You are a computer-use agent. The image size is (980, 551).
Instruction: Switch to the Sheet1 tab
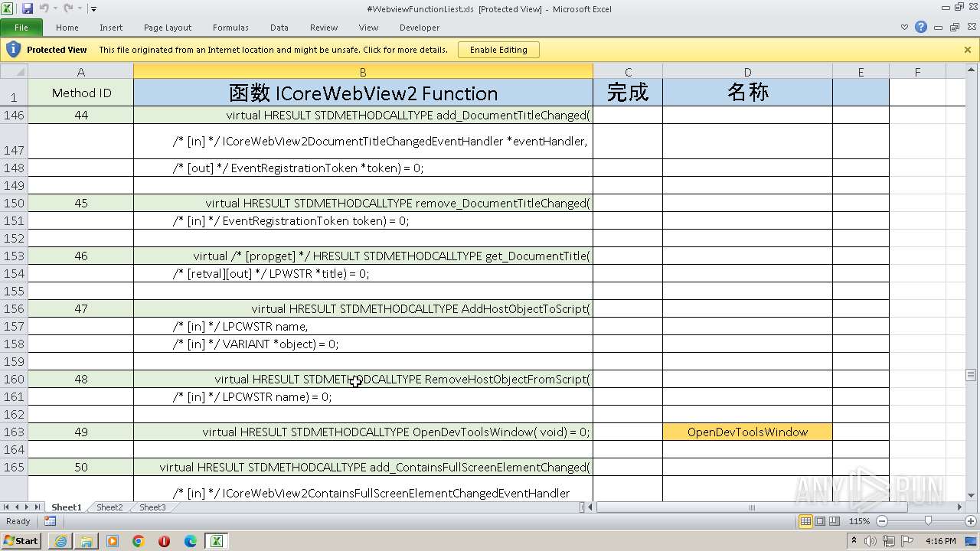tap(66, 507)
